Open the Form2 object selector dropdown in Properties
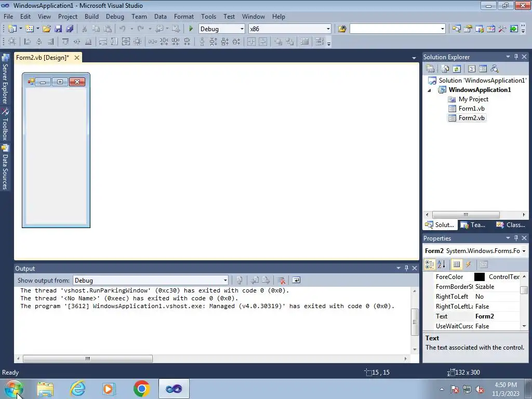 point(524,251)
